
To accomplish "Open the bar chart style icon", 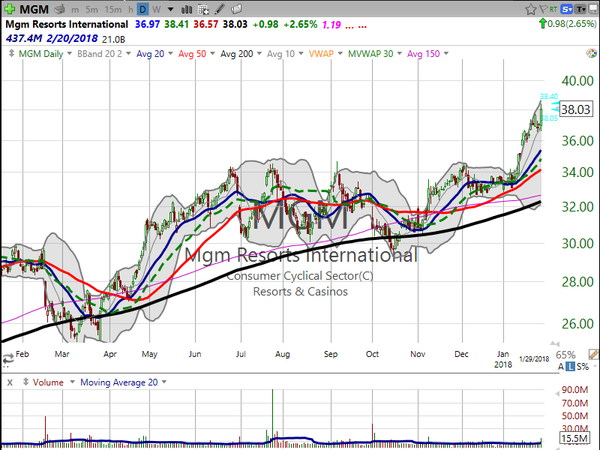I will 186,9.
